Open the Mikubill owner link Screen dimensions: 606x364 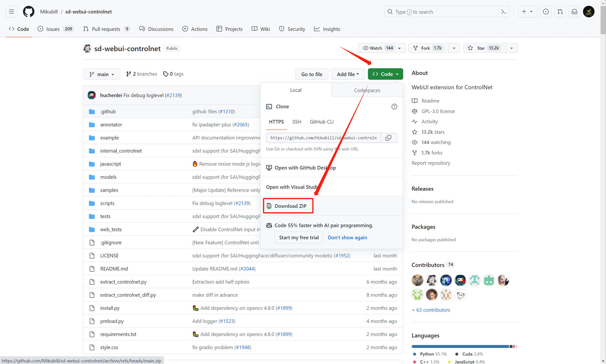click(49, 12)
